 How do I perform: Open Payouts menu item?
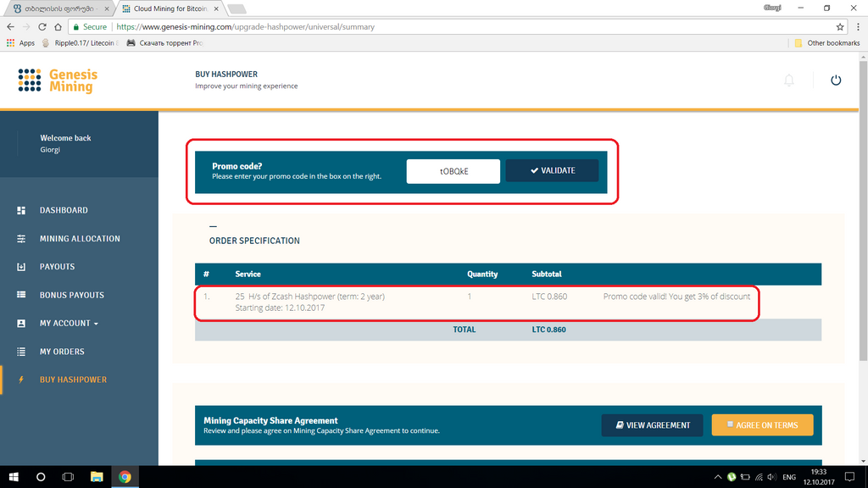[57, 267]
